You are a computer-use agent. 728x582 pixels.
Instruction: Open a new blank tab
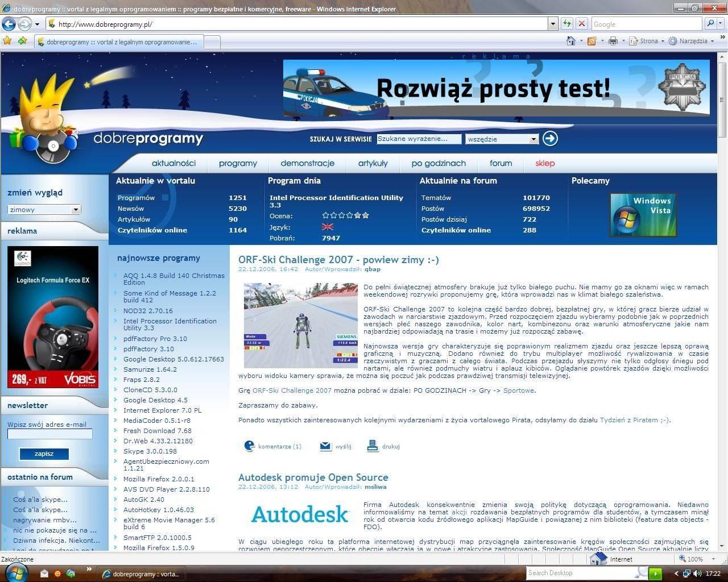212,43
